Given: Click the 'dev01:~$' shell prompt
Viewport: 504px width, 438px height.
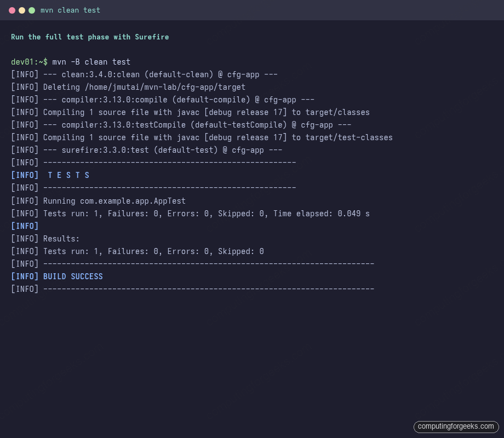Looking at the screenshot, I should (29, 62).
